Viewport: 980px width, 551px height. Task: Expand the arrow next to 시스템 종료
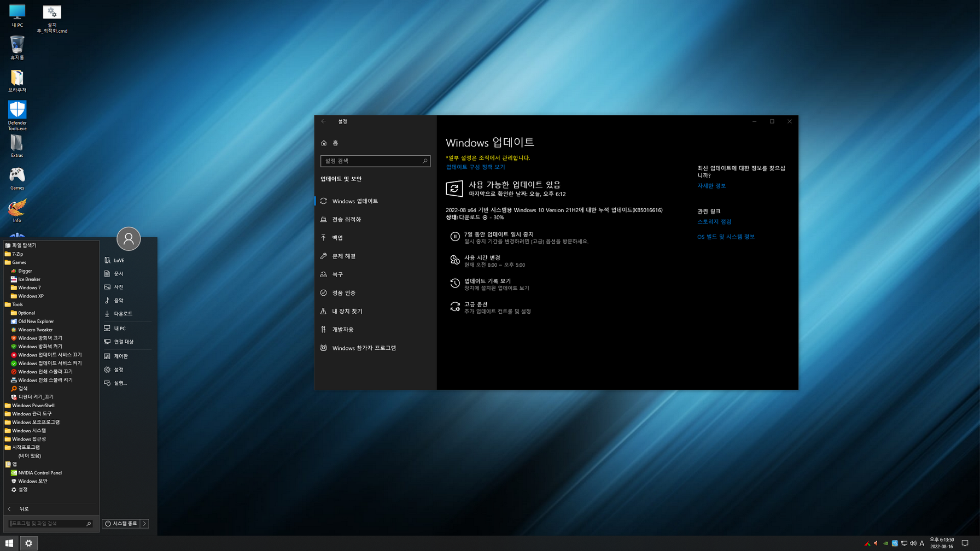[x=145, y=524]
